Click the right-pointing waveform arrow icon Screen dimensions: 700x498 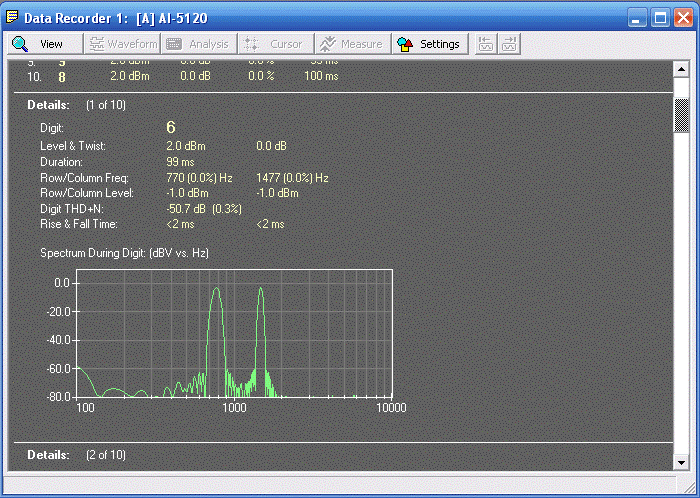(x=509, y=44)
